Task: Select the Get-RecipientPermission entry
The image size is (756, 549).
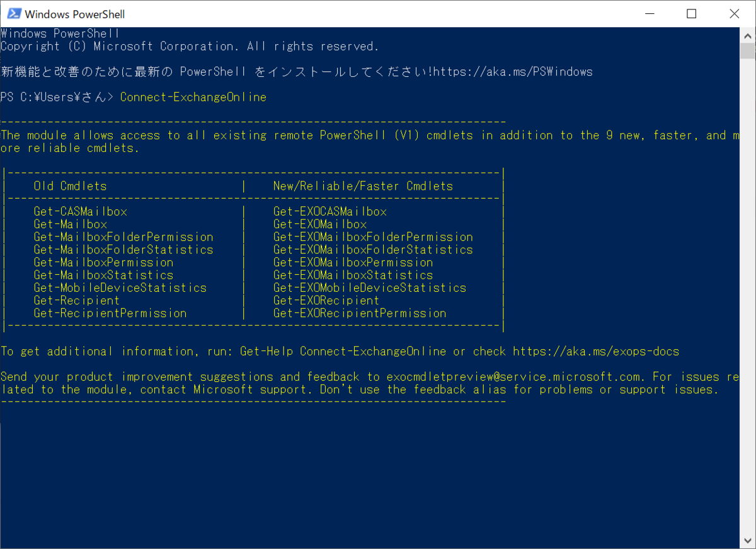Action: (110, 313)
